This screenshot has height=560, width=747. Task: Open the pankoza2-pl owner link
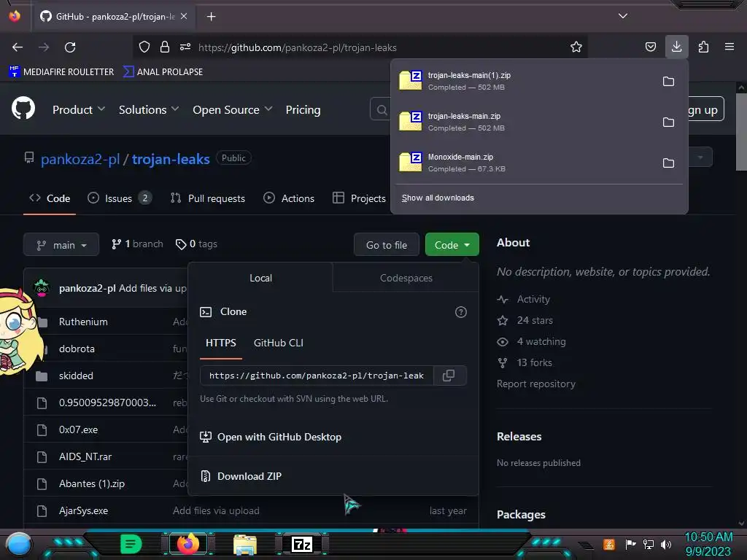point(80,159)
